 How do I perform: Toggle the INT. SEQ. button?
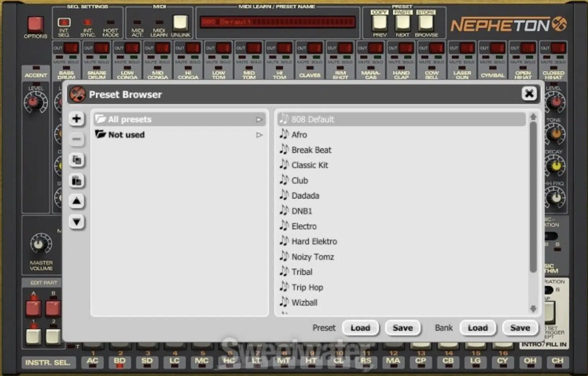coord(64,22)
